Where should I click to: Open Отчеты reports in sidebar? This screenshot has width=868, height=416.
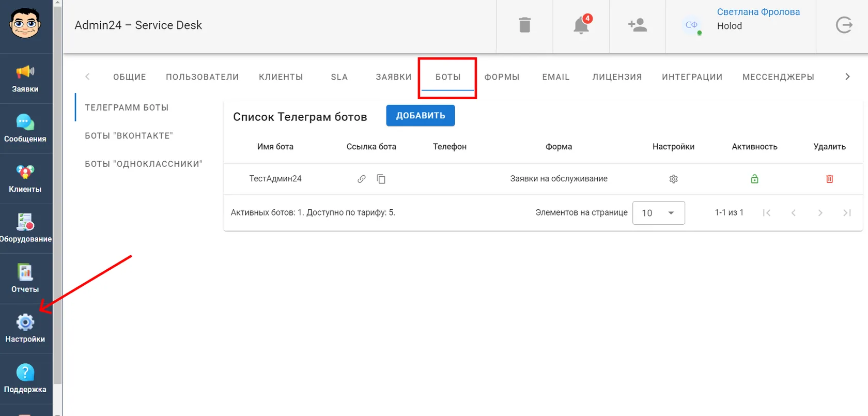point(25,279)
